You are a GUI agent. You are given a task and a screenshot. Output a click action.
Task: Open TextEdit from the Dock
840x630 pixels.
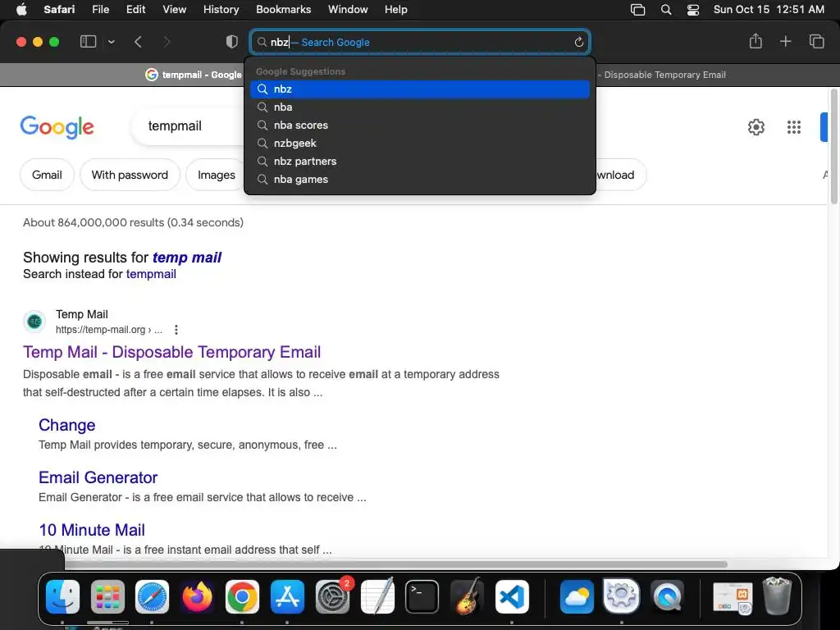tap(377, 596)
